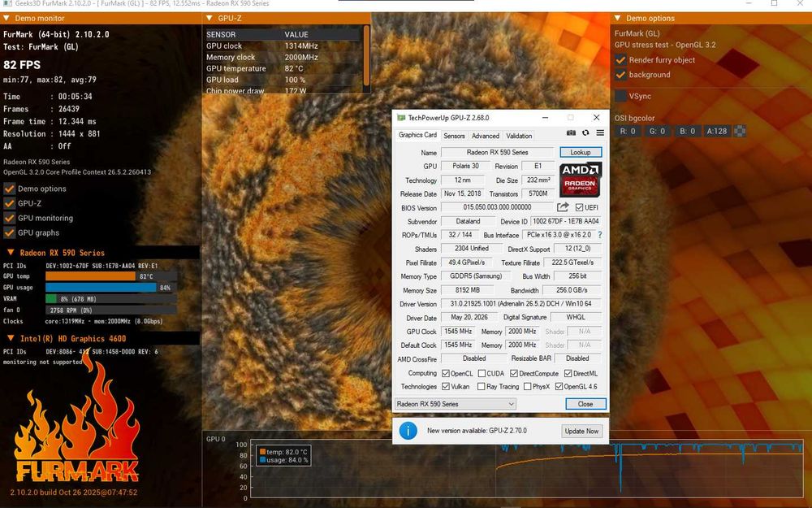812x508 pixels.
Task: Click the Polaris 30 GPU field
Action: pos(464,166)
